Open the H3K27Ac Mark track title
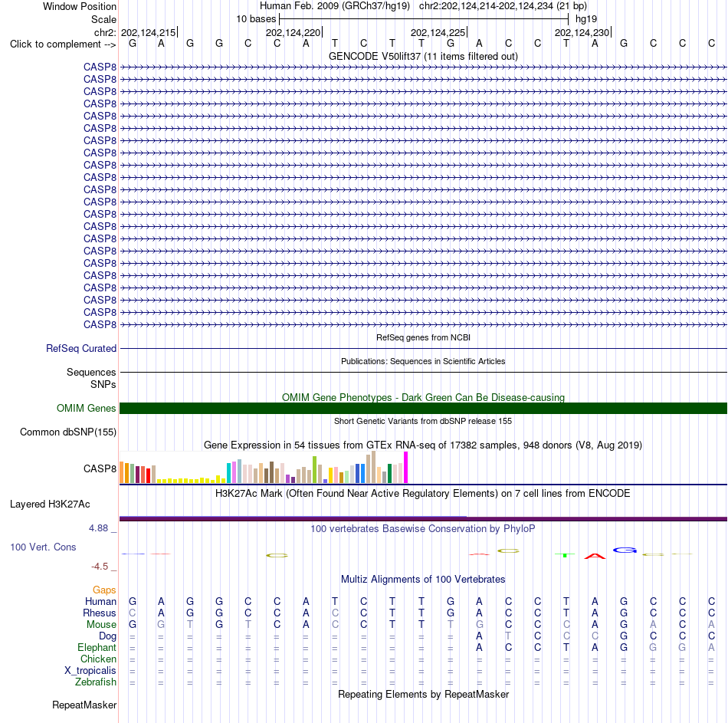The width and height of the screenshot is (728, 723). point(423,494)
